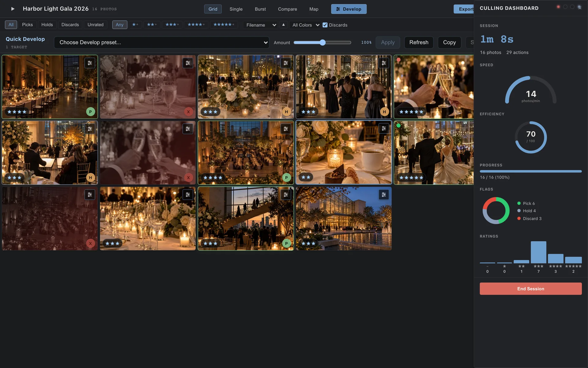Filter to three stars and above
The image size is (588, 368).
(172, 25)
